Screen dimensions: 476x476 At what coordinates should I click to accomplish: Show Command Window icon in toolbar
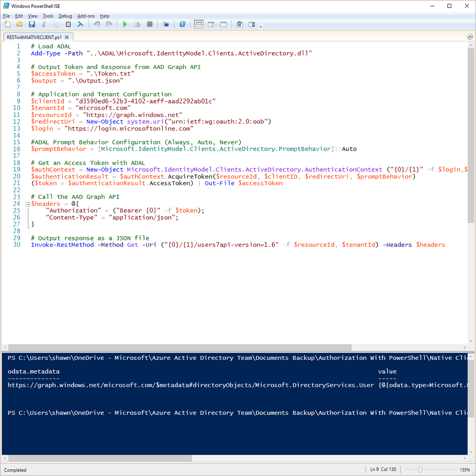[x=240, y=25]
